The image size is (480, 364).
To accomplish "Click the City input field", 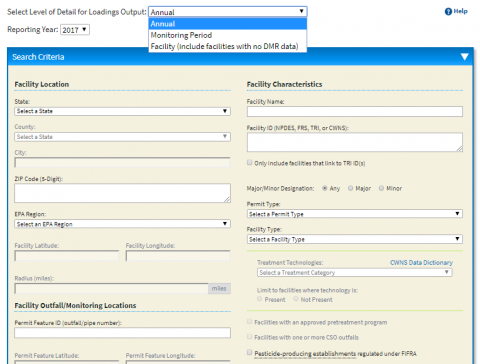I will (122, 163).
